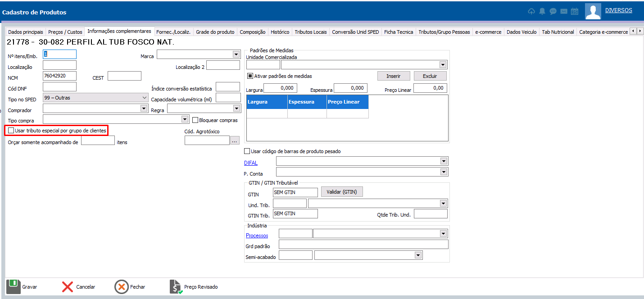Focus the Qtde Trib. Und. field
The width and height of the screenshot is (644, 299).
(x=431, y=214)
